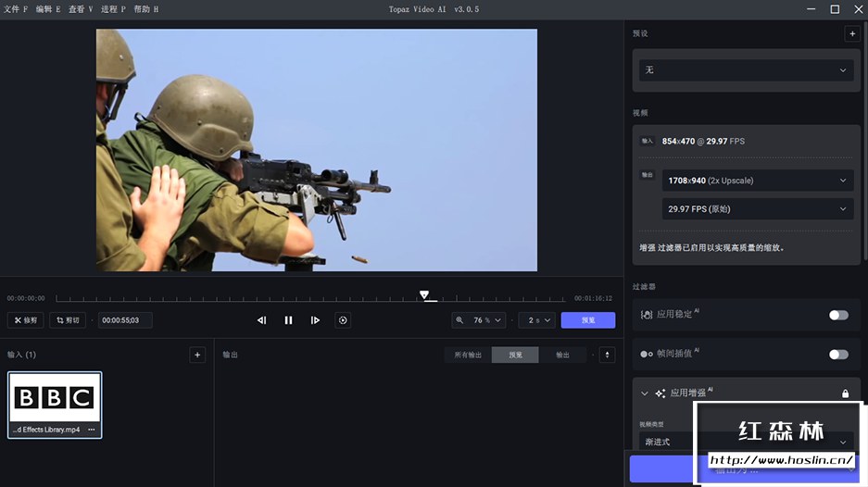Switch to the 所有输出 tab

468,355
